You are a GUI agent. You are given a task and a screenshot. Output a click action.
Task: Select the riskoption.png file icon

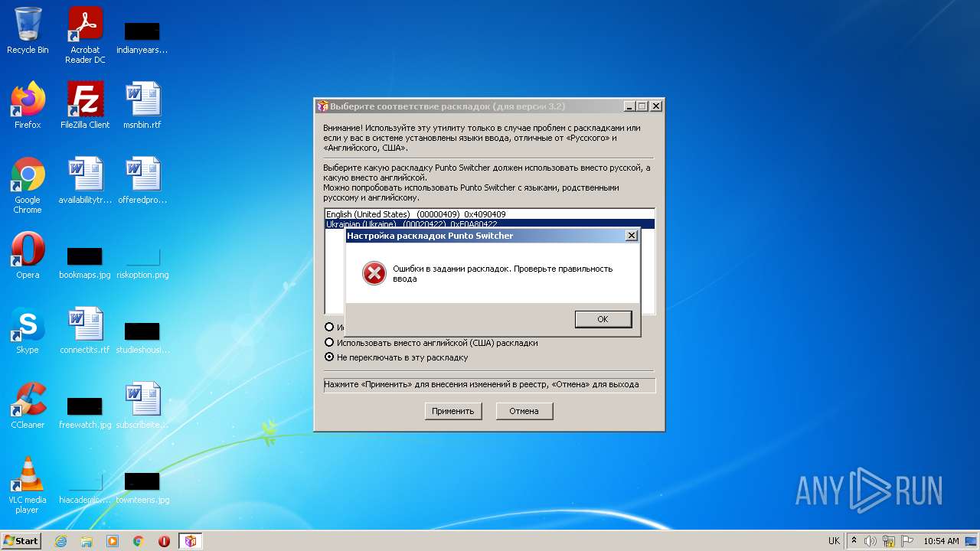(142, 262)
